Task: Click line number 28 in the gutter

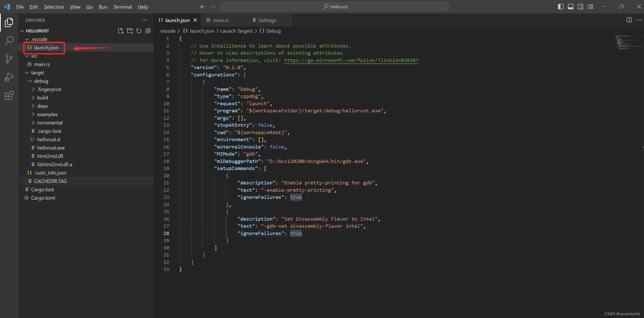Action: click(x=166, y=233)
